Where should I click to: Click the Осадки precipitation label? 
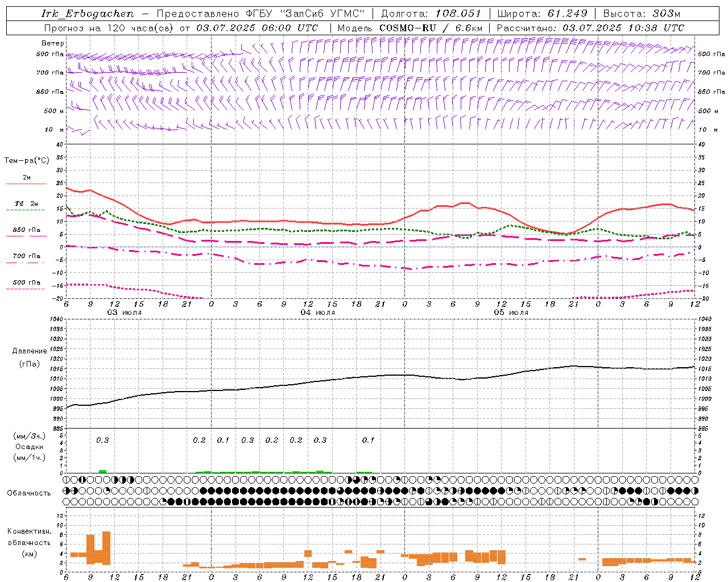point(30,447)
